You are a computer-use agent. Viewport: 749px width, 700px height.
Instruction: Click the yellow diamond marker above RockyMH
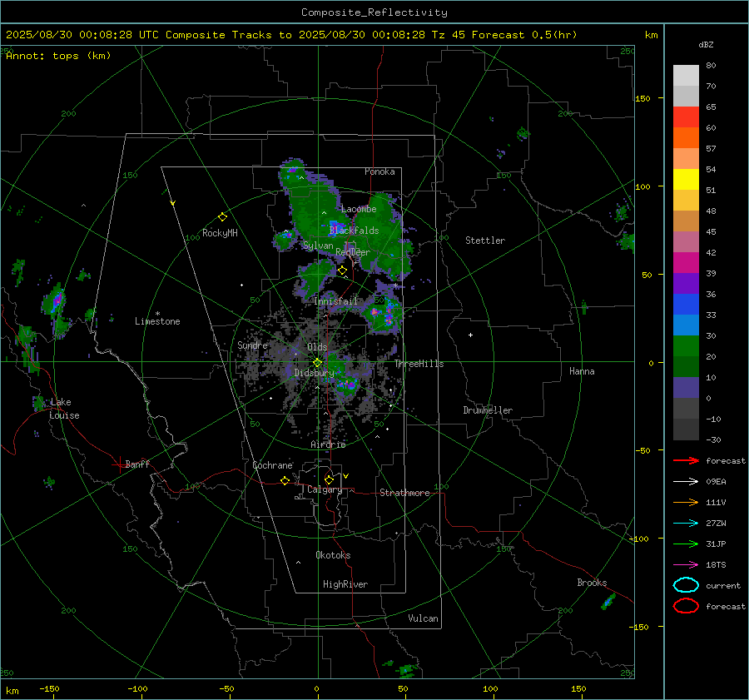pos(222,217)
